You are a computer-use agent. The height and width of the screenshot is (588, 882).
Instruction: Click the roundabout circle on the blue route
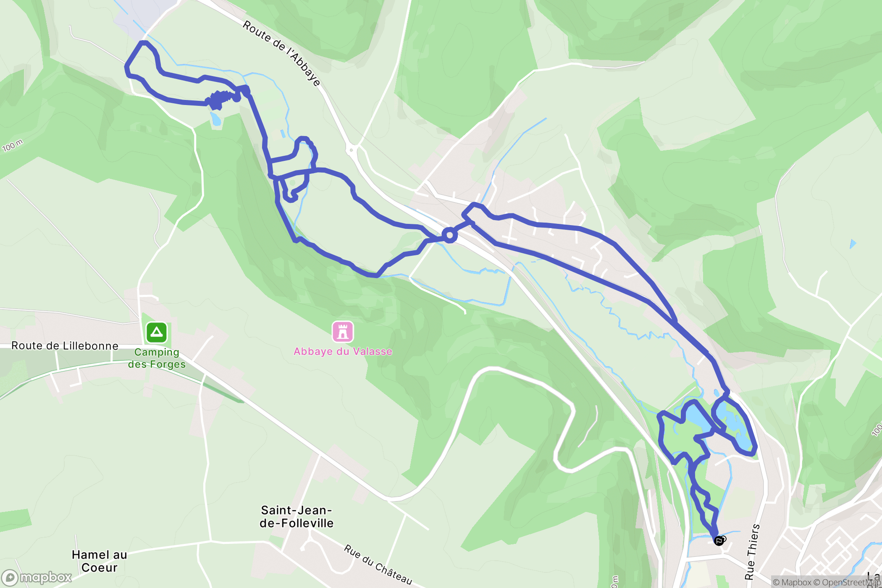449,235
